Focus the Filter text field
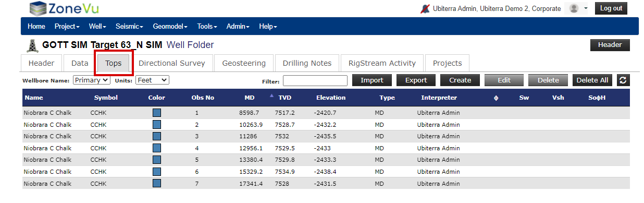This screenshot has height=203, width=644. 315,80
